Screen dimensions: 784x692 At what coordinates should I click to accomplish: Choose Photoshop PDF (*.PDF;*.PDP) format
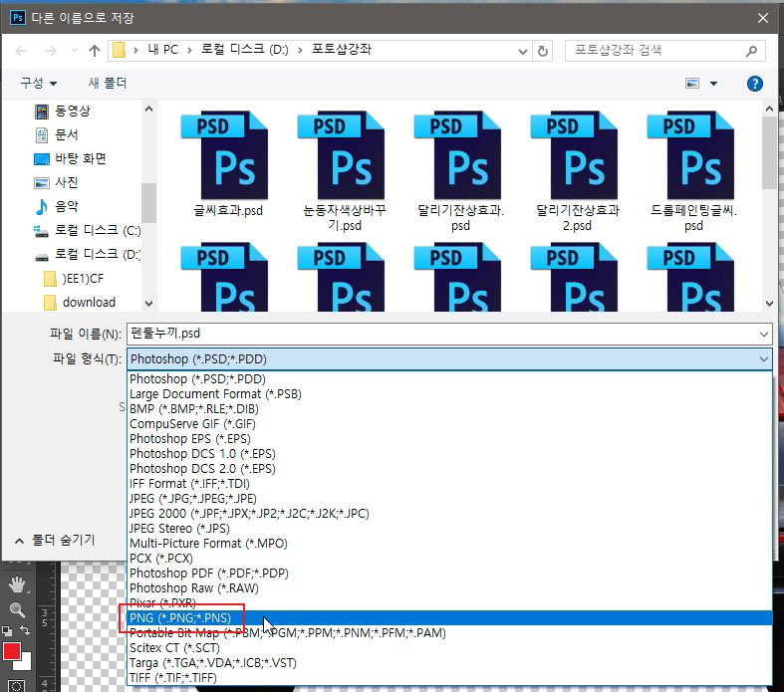pyautogui.click(x=449, y=574)
